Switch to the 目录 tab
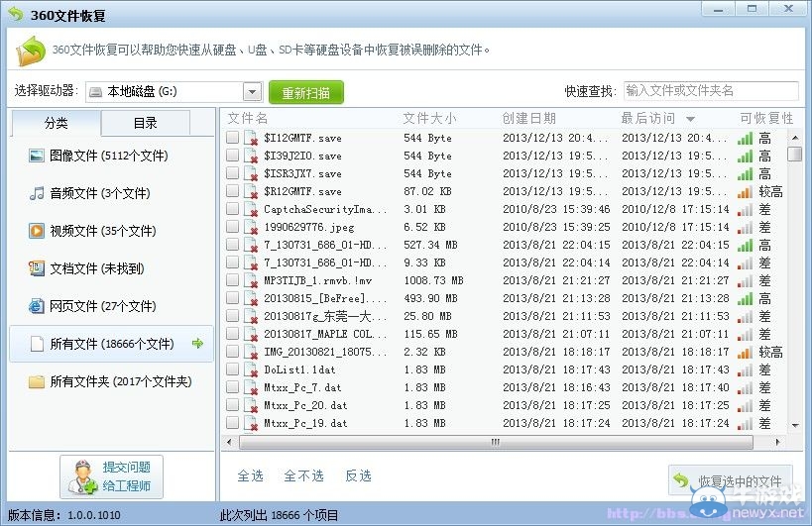The height and width of the screenshot is (526, 812). coord(145,123)
